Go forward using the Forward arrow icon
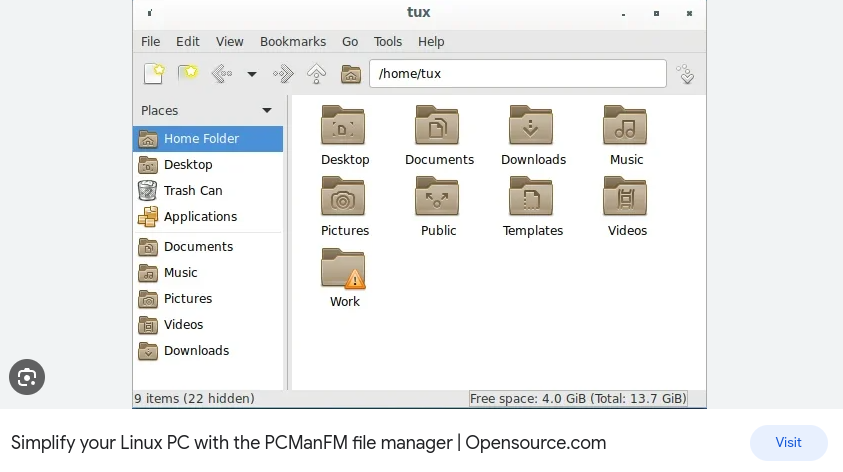This screenshot has height=472, width=843. [283, 74]
